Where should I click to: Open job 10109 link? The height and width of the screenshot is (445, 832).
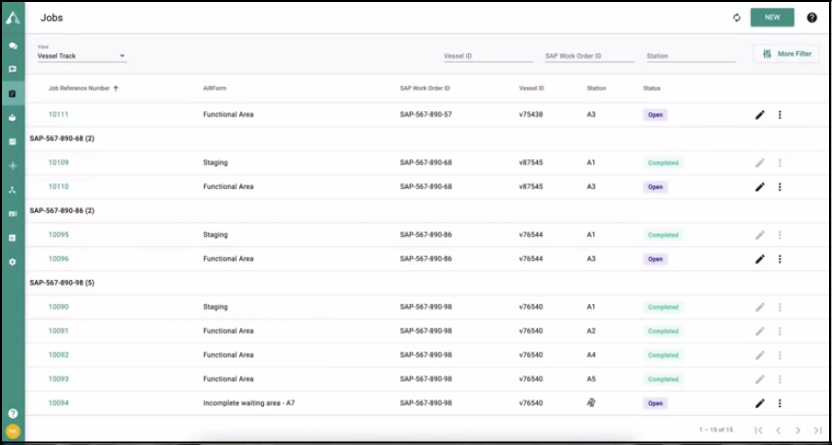58,163
